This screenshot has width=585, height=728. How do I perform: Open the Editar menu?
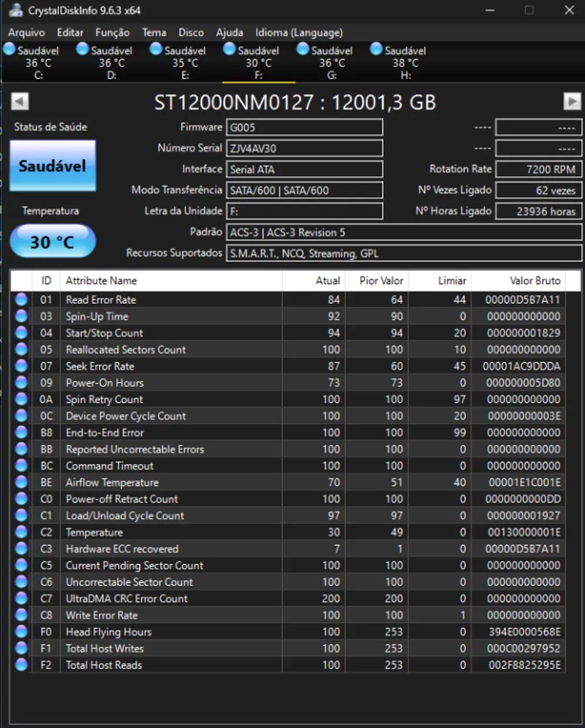click(70, 32)
